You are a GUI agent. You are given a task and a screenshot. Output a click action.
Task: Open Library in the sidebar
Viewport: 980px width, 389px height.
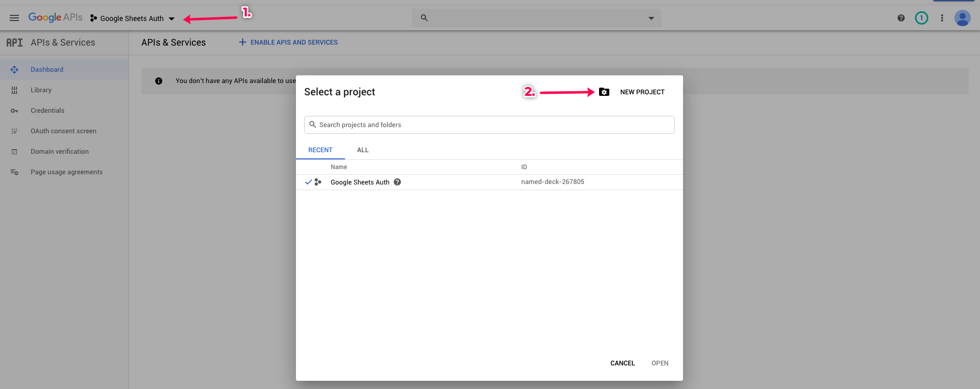pyautogui.click(x=64, y=90)
